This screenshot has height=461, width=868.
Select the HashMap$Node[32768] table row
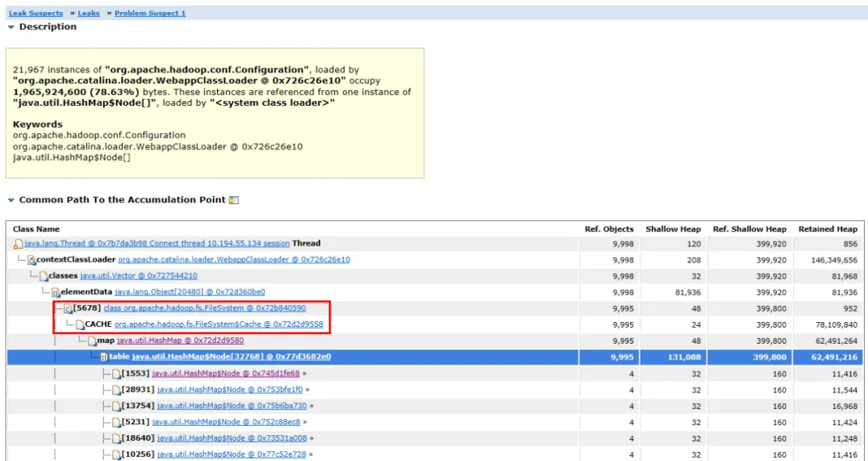coord(435,357)
